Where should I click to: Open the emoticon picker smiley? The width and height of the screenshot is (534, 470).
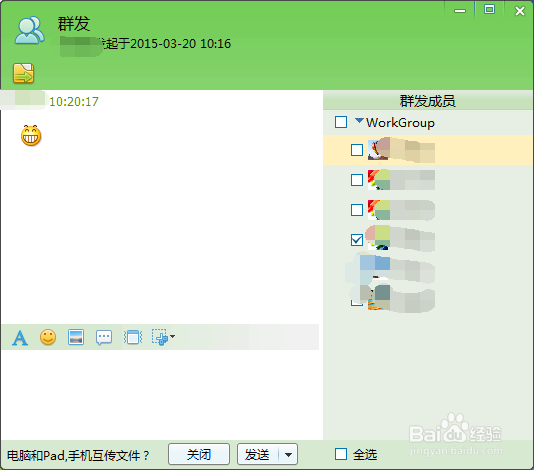tap(48, 337)
